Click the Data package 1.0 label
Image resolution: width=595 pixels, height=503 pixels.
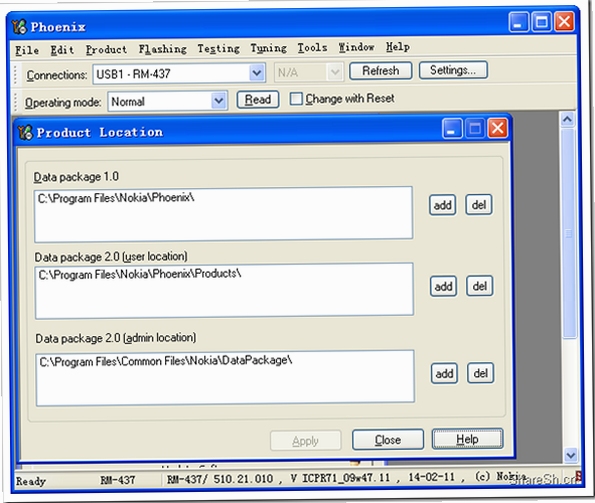pos(76,177)
